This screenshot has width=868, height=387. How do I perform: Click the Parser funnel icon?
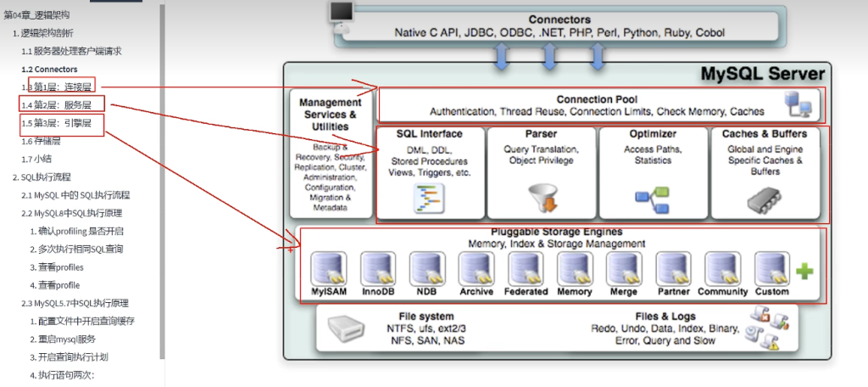tap(540, 199)
